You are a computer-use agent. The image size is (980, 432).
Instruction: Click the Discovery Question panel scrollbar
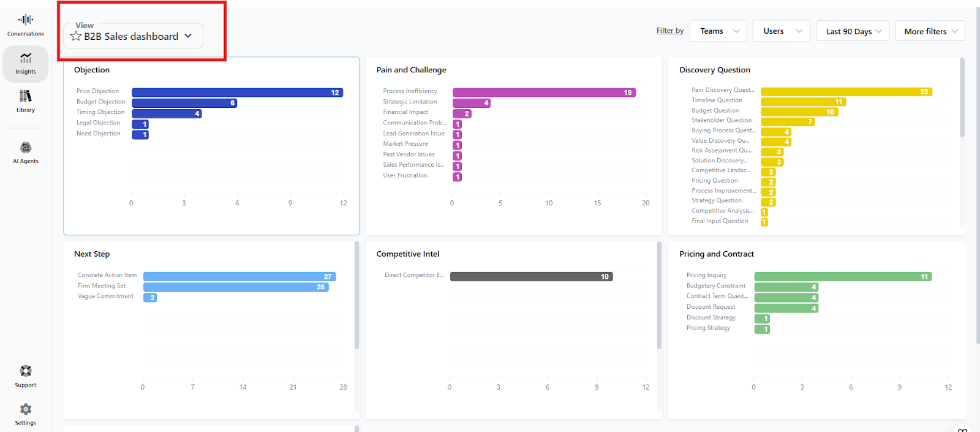(x=962, y=98)
